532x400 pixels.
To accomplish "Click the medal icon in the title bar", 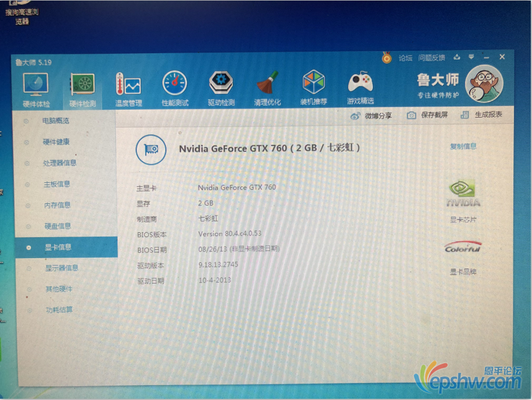I will coord(387,58).
